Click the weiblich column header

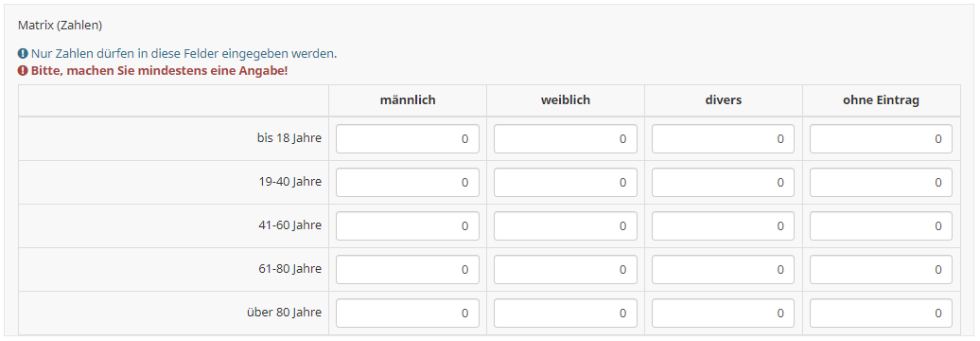click(x=566, y=100)
